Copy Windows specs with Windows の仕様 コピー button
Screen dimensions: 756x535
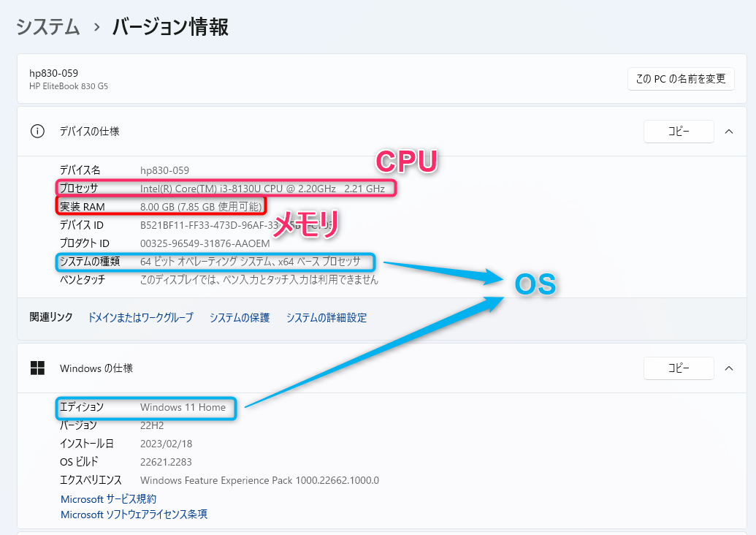678,368
